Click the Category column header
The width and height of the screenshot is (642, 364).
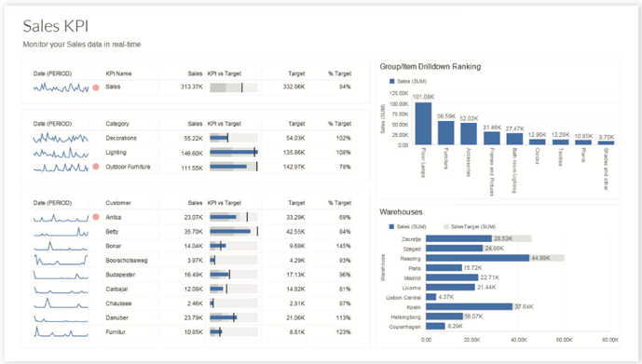pyautogui.click(x=117, y=124)
